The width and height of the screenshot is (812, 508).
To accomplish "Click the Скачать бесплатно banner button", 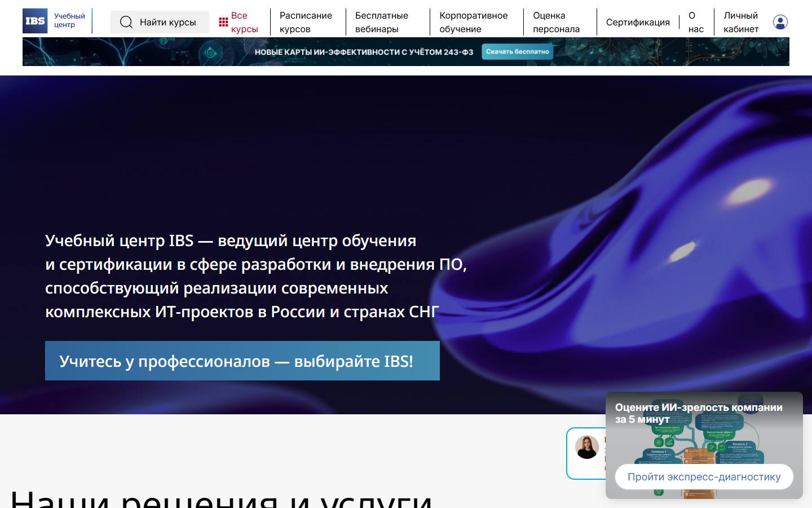I will coord(518,51).
